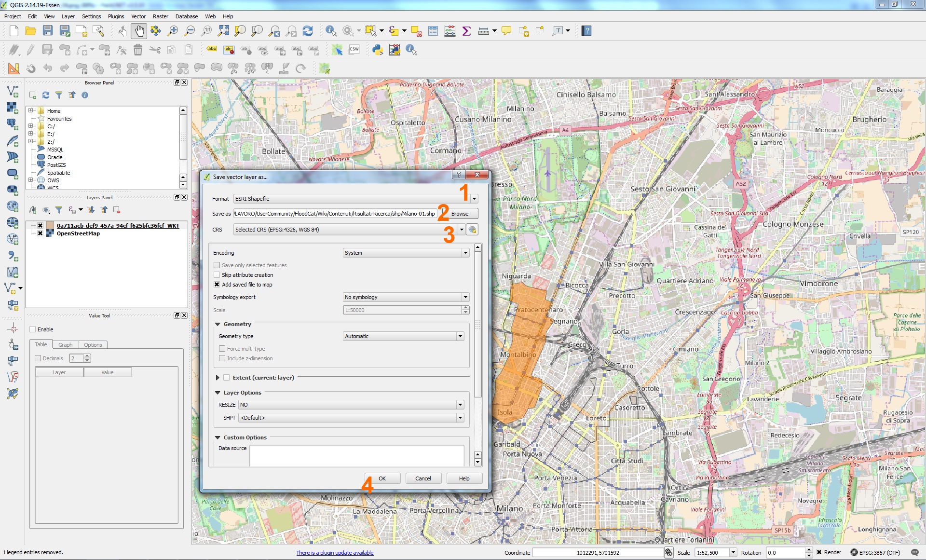The height and width of the screenshot is (560, 926).
Task: Toggle OpenStreetMap layer visibility checkbox
Action: [x=41, y=233]
